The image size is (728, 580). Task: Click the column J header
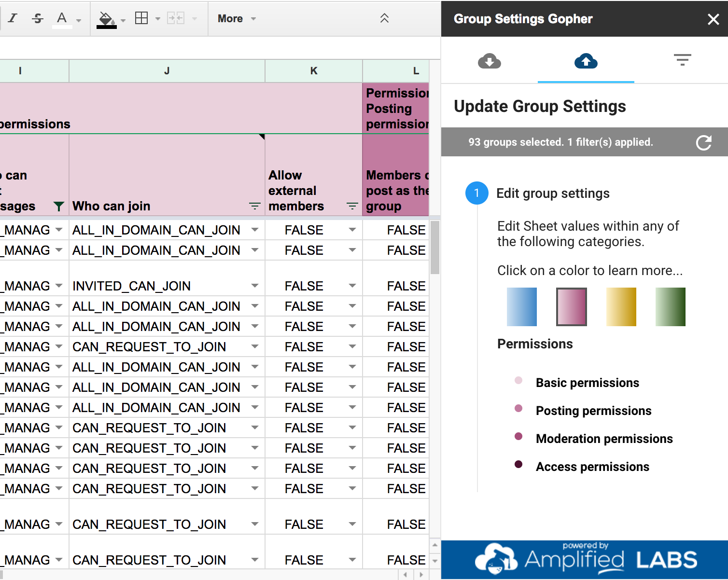coord(167,71)
